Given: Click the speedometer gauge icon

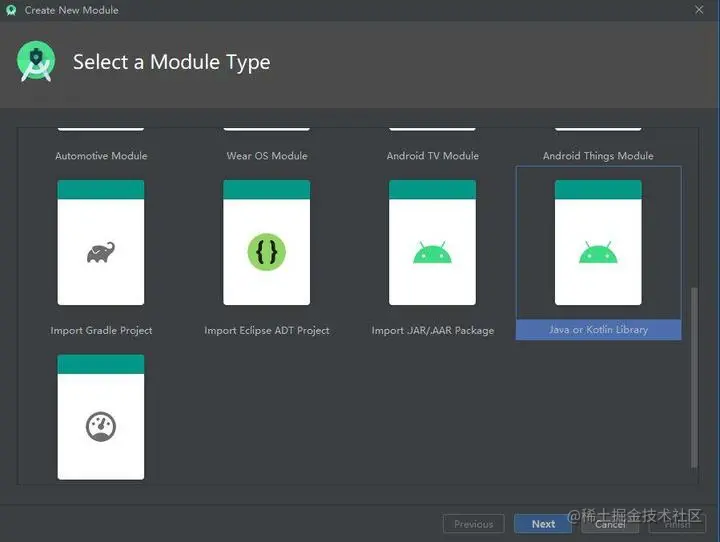Looking at the screenshot, I should (101, 427).
